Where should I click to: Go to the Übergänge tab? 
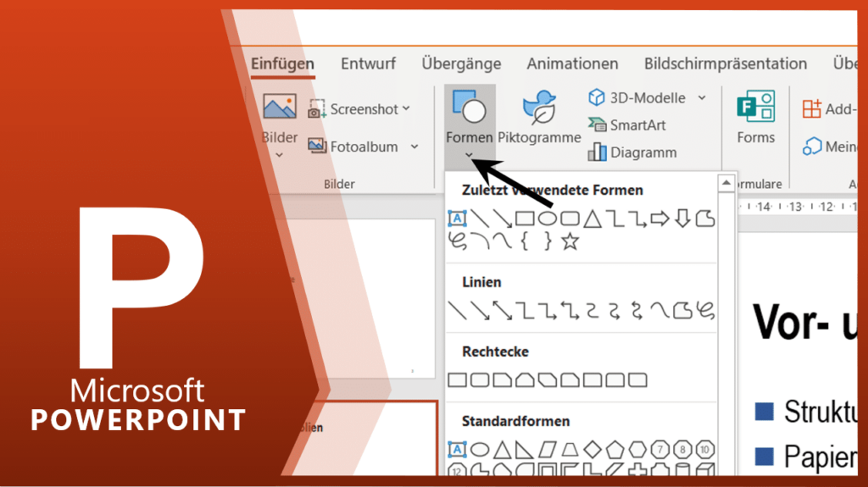point(461,64)
